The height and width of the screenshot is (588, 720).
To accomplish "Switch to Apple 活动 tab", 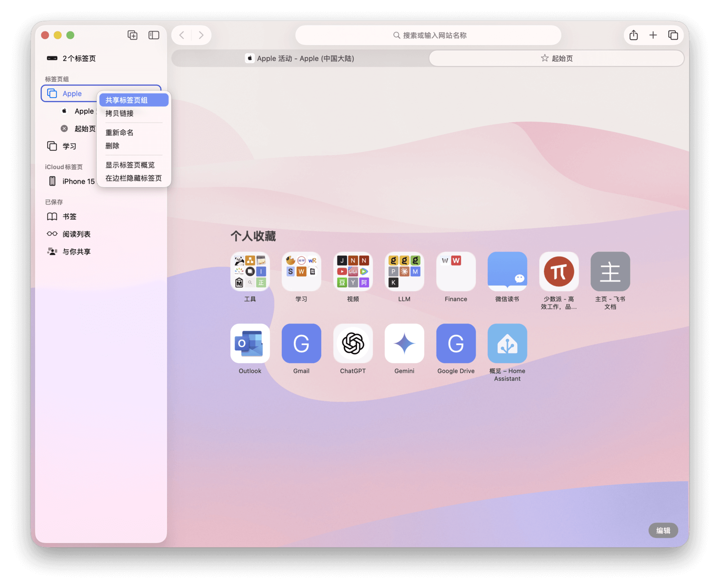I will (300, 58).
